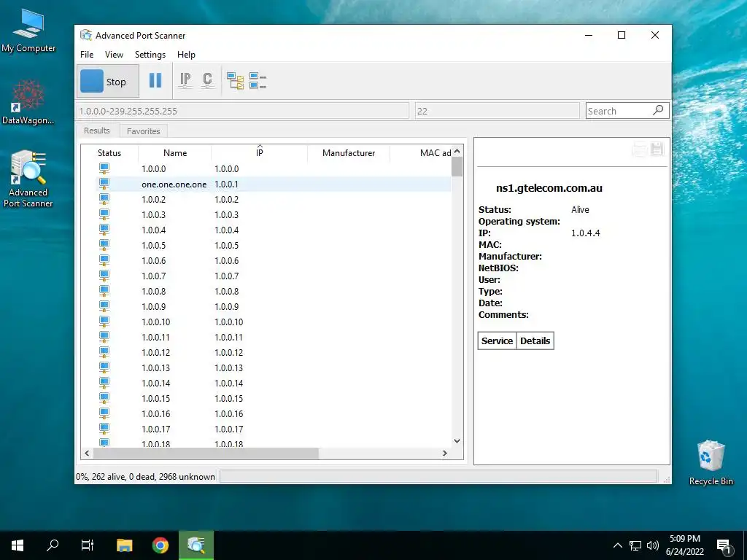Click the horizontal scrollbar thumb of results list
The width and height of the screenshot is (747, 560).
click(x=206, y=454)
